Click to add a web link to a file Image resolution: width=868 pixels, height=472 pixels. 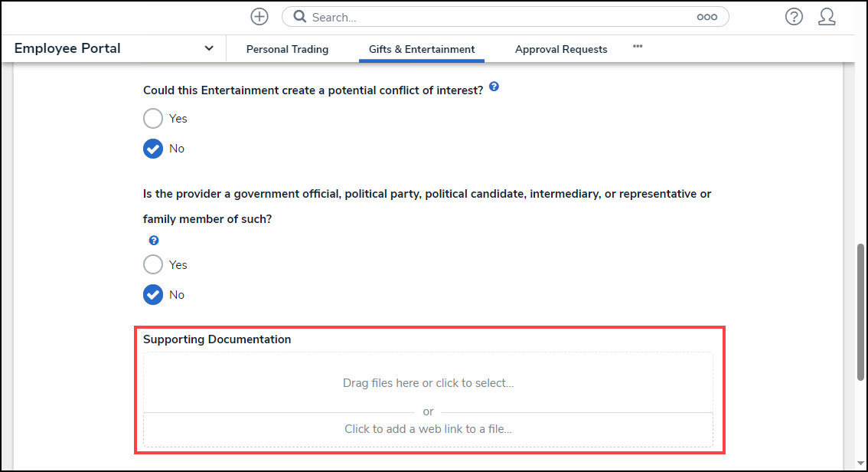(428, 429)
